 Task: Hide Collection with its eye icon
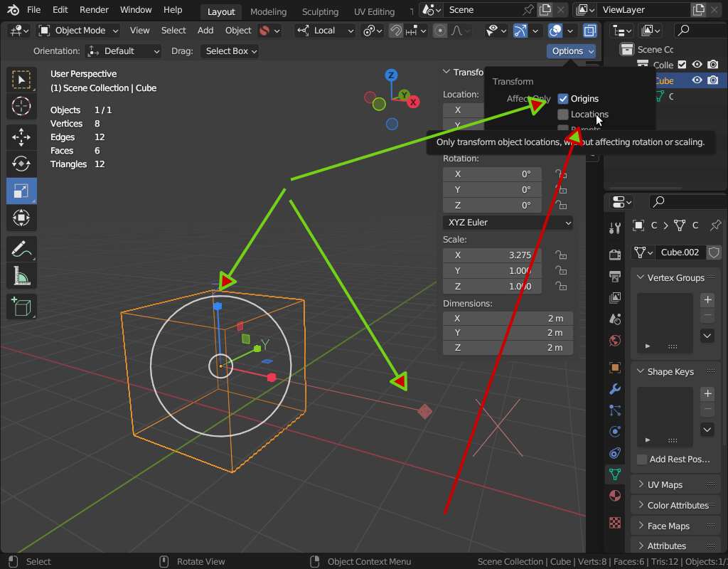tap(697, 65)
